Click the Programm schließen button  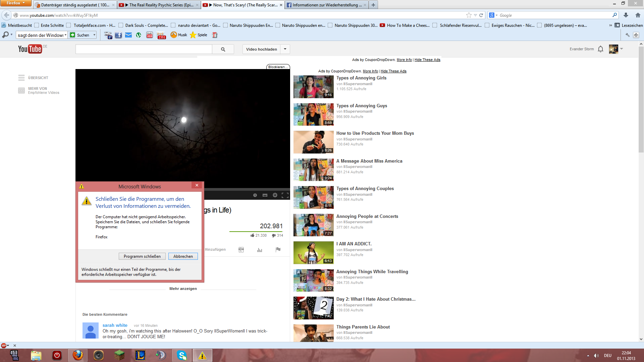pos(142,256)
